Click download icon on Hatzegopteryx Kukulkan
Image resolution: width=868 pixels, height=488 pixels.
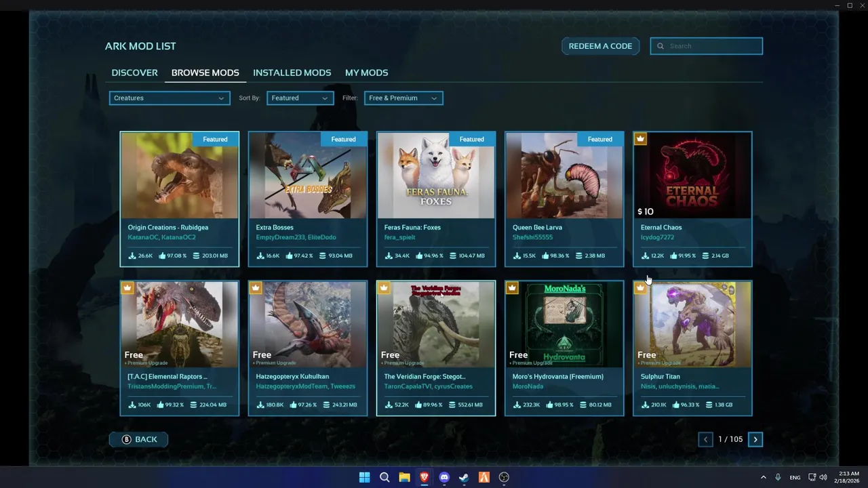[260, 405]
